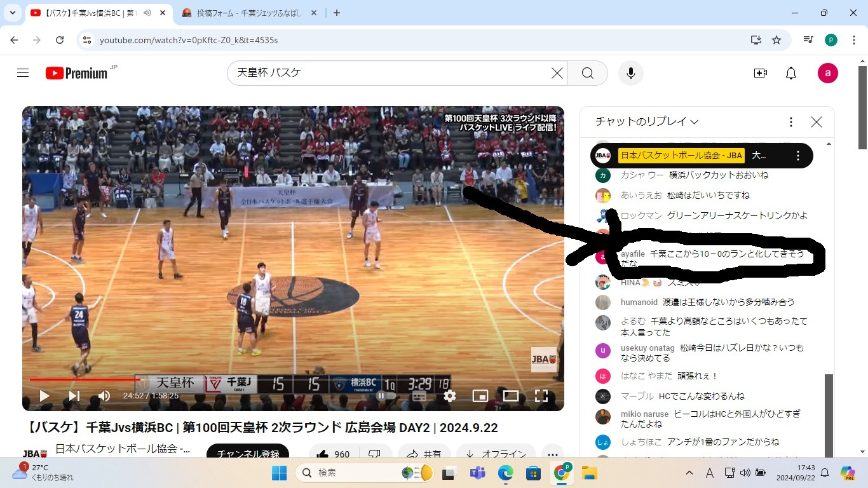Viewport: 868px width, 488px height.
Task: Dislike the video with thumbs down
Action: [375, 454]
